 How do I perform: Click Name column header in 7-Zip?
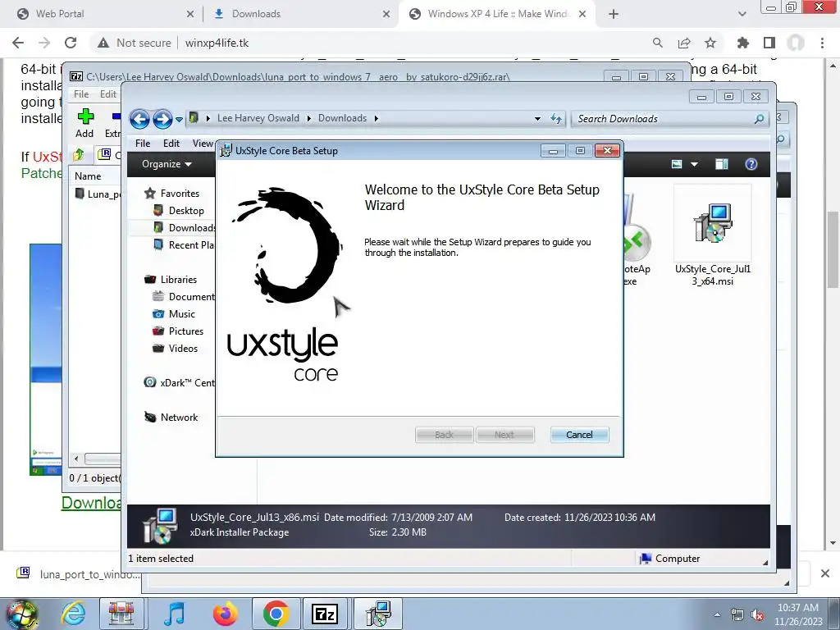click(88, 176)
